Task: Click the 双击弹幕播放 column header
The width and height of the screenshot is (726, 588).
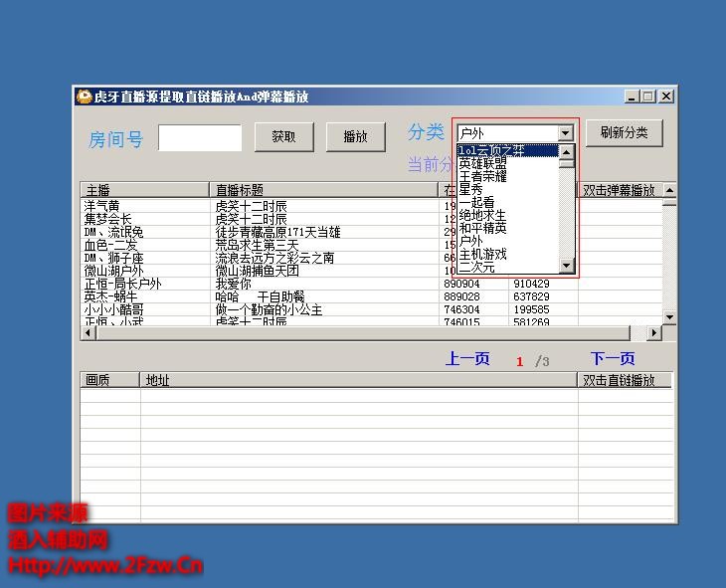Action: [x=620, y=190]
